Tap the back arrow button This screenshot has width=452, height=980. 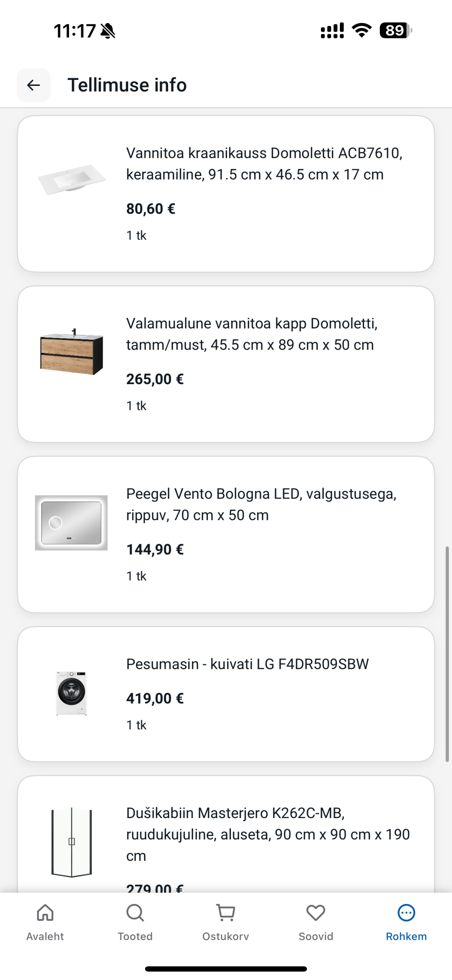click(x=34, y=85)
